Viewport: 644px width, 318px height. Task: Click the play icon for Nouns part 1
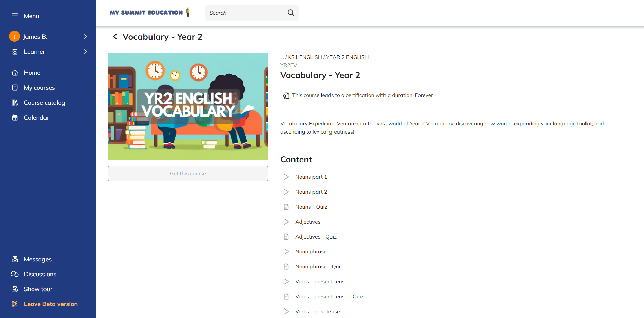tap(286, 177)
